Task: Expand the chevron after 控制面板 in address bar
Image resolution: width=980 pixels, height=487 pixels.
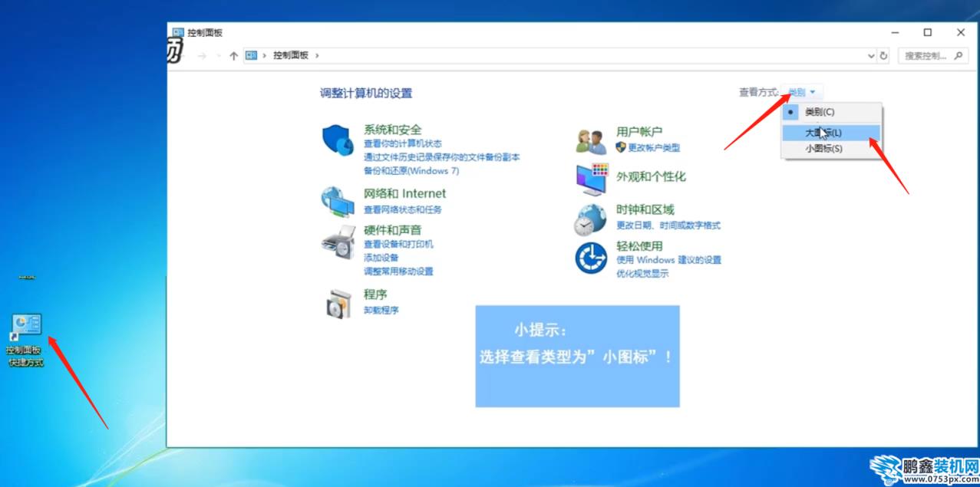Action: (x=316, y=55)
